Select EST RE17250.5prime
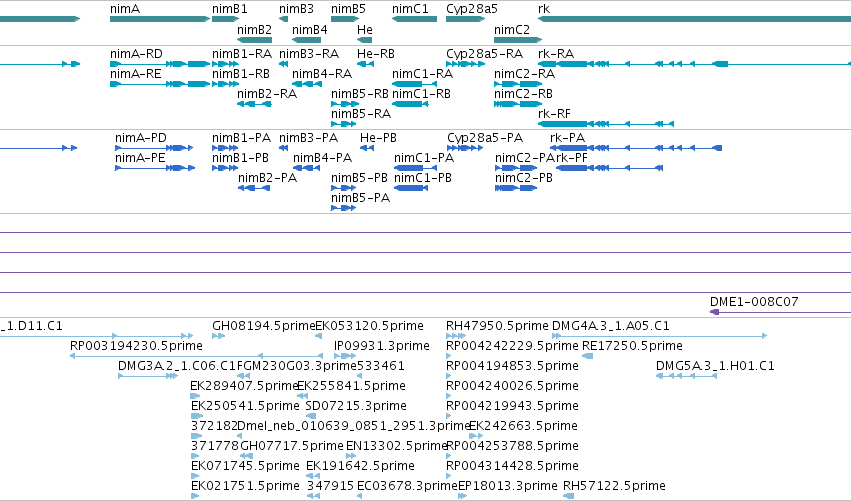 pyautogui.click(x=632, y=346)
